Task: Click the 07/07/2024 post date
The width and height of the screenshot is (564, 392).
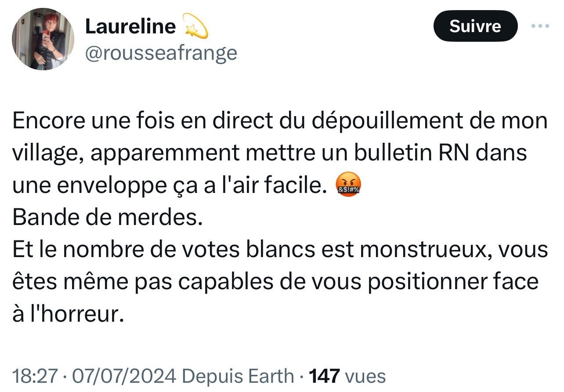Action: click(x=124, y=376)
